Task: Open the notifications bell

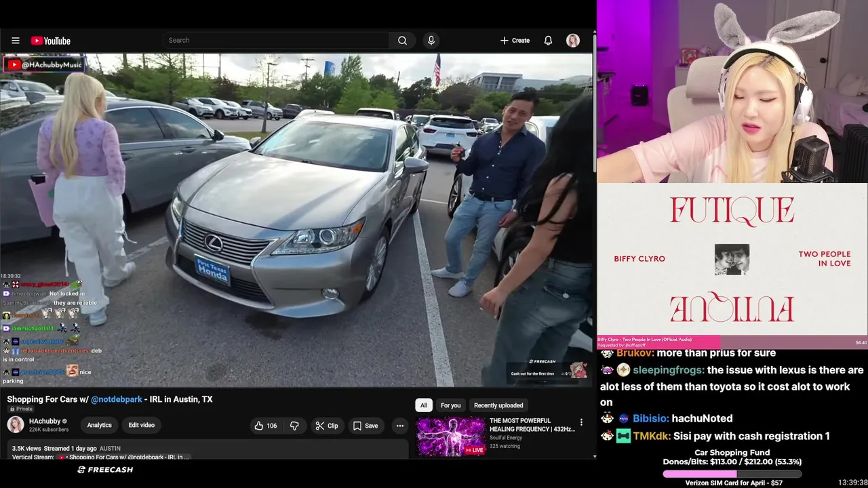Action: coord(548,41)
